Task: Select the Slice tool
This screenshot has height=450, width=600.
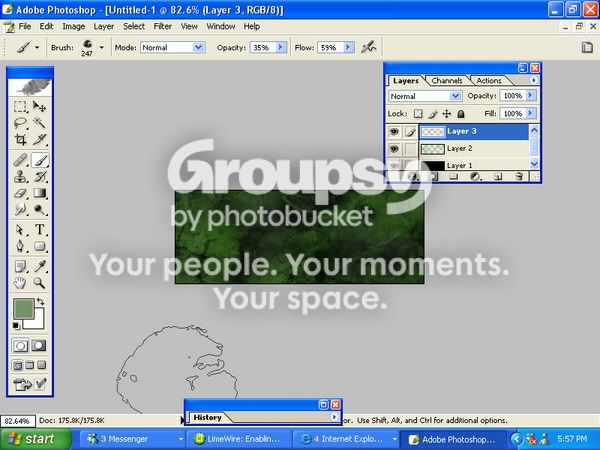Action: point(39,139)
